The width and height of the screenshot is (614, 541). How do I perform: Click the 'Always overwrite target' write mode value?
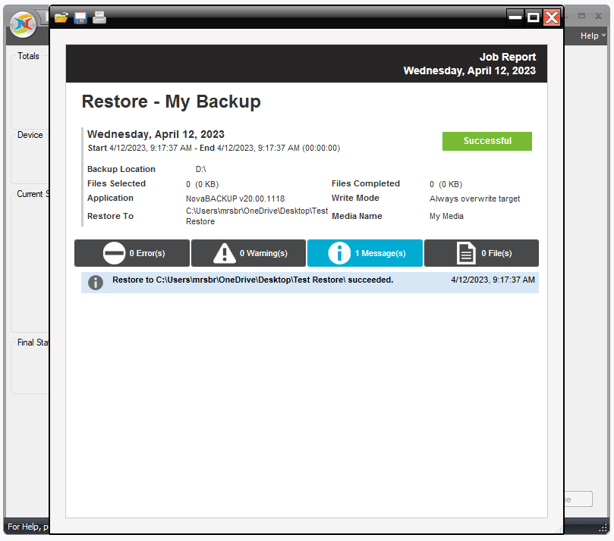point(475,198)
